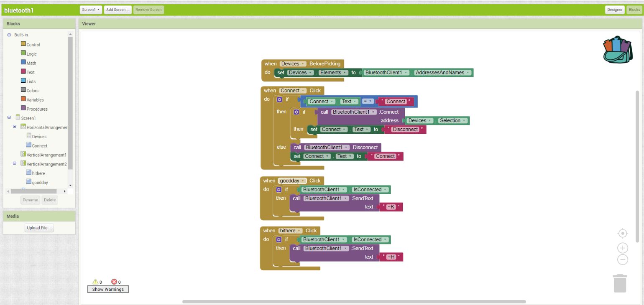Click the Control drawer color square
644x305 pixels.
coord(23,44)
